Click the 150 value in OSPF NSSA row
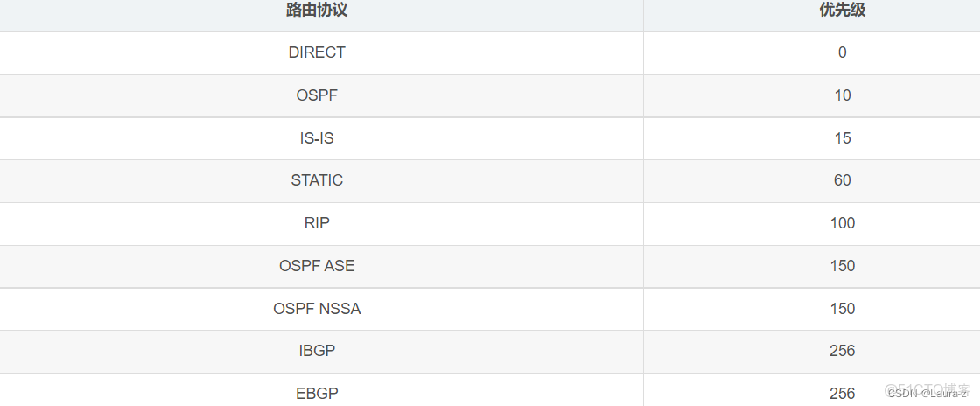980x406 pixels. (842, 309)
